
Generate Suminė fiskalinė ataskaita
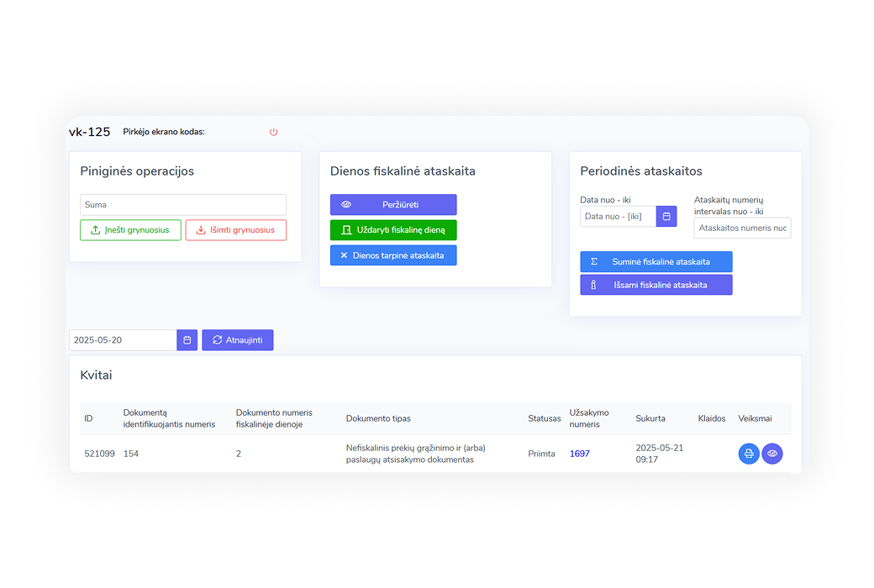coord(655,262)
